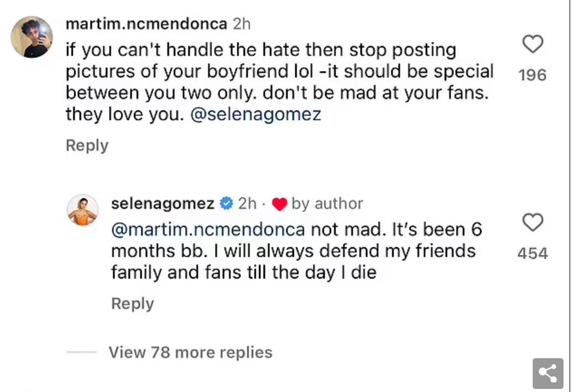Click selenagomez's verified badge
Viewport: 575px width, 392px height.
point(226,204)
